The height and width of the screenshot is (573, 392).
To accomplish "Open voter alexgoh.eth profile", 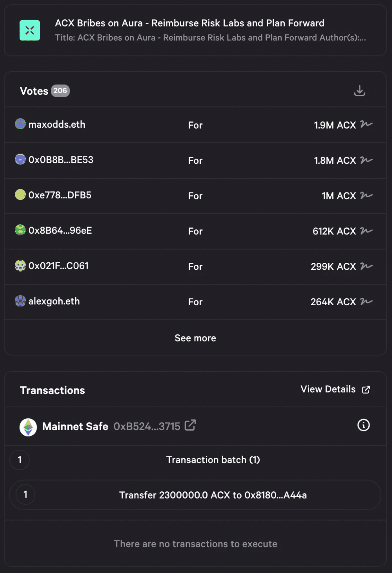I will coord(54,301).
